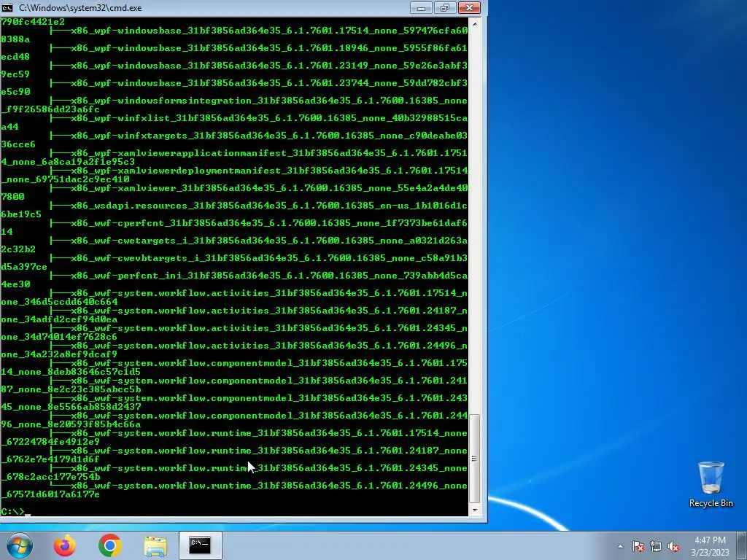Close the cmd.exe window

coord(469,7)
